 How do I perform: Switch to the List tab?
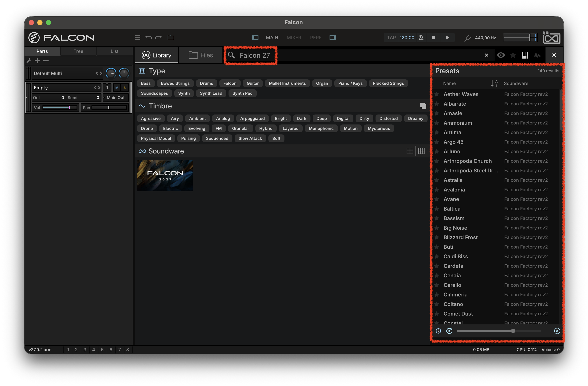tap(114, 51)
